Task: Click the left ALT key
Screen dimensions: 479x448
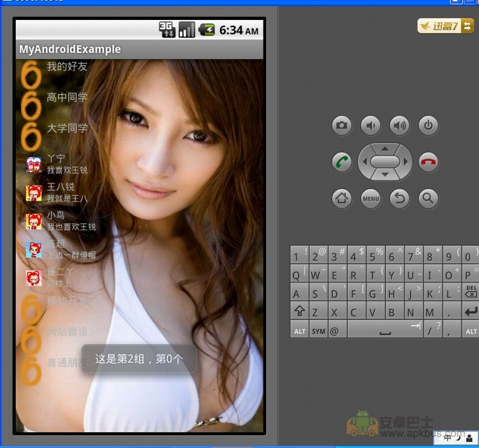Action: point(300,329)
